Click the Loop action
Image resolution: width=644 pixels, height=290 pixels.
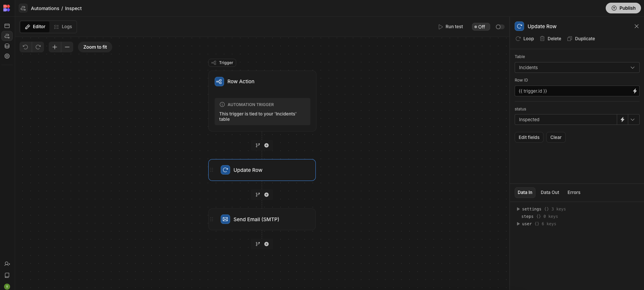tap(524, 39)
